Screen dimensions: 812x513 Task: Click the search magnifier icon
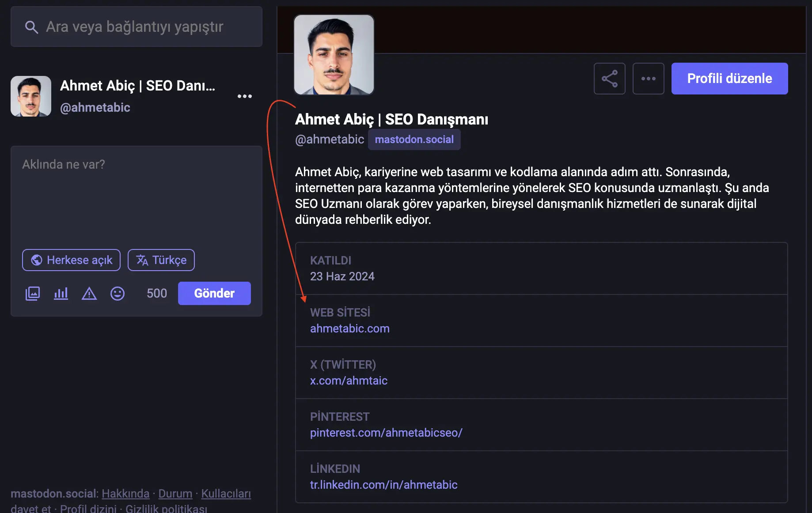coord(31,27)
